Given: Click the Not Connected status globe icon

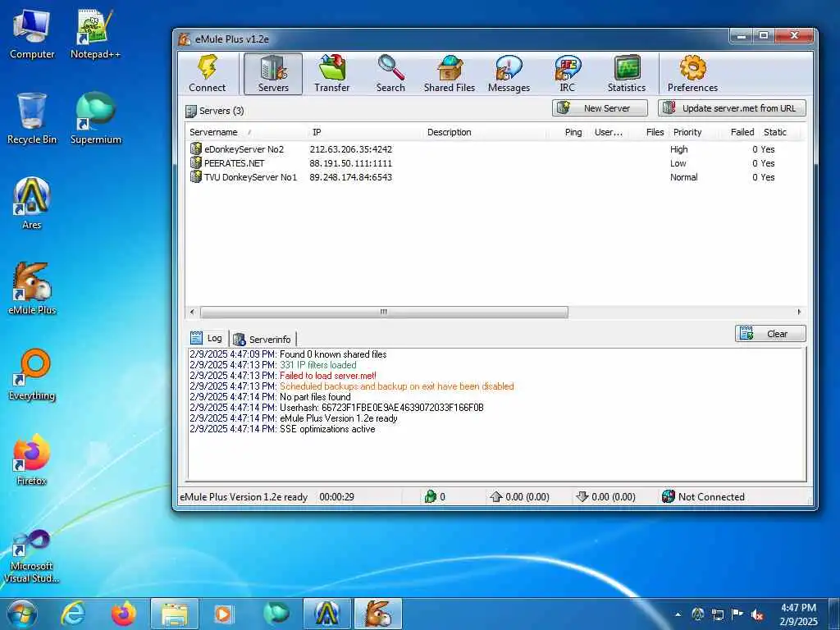Looking at the screenshot, I should pyautogui.click(x=668, y=496).
